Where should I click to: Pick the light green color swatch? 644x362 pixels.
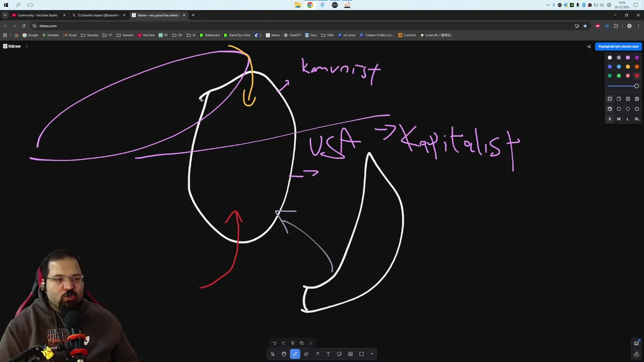pyautogui.click(x=619, y=76)
